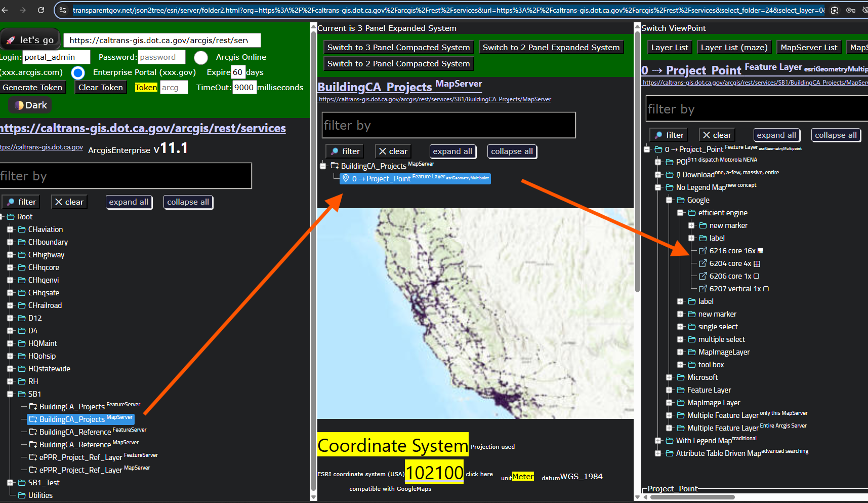Click the browser reload icon
The image size is (868, 503).
coord(41,10)
